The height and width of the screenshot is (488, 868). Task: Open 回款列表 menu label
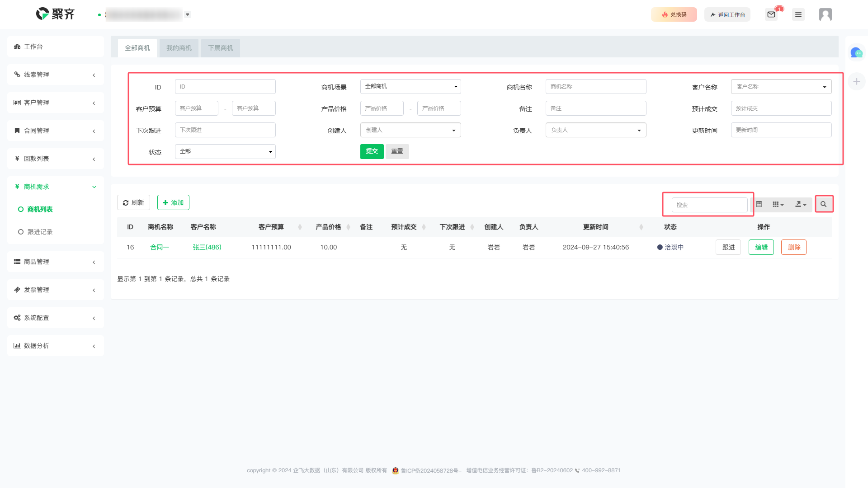(x=36, y=159)
